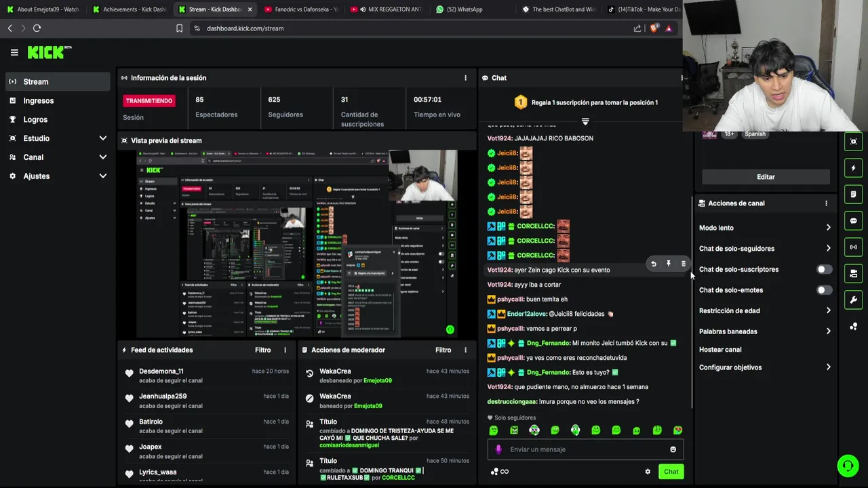Click the TRANSMITIENDO status badge
868x488 pixels.
click(149, 101)
